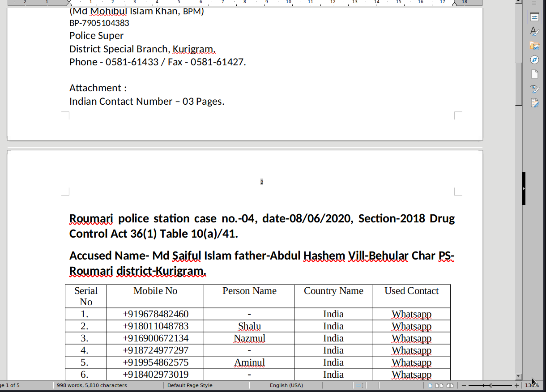Open the sidebar Gallery deck

tap(534, 45)
